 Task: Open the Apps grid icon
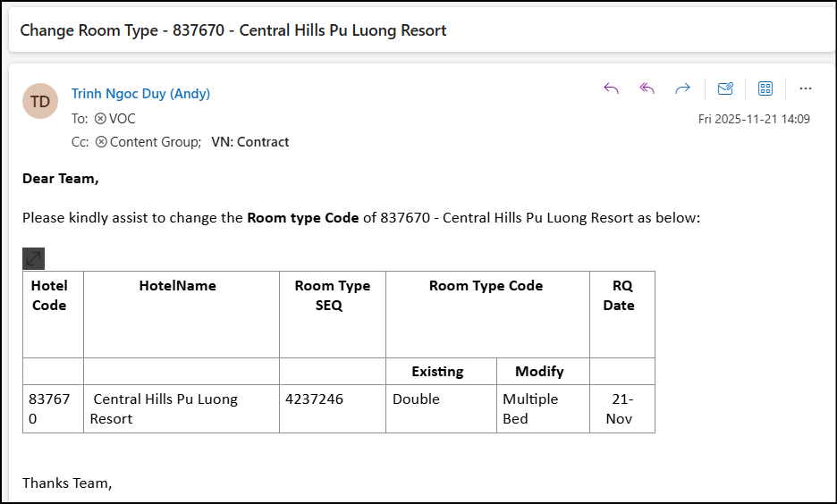click(765, 88)
